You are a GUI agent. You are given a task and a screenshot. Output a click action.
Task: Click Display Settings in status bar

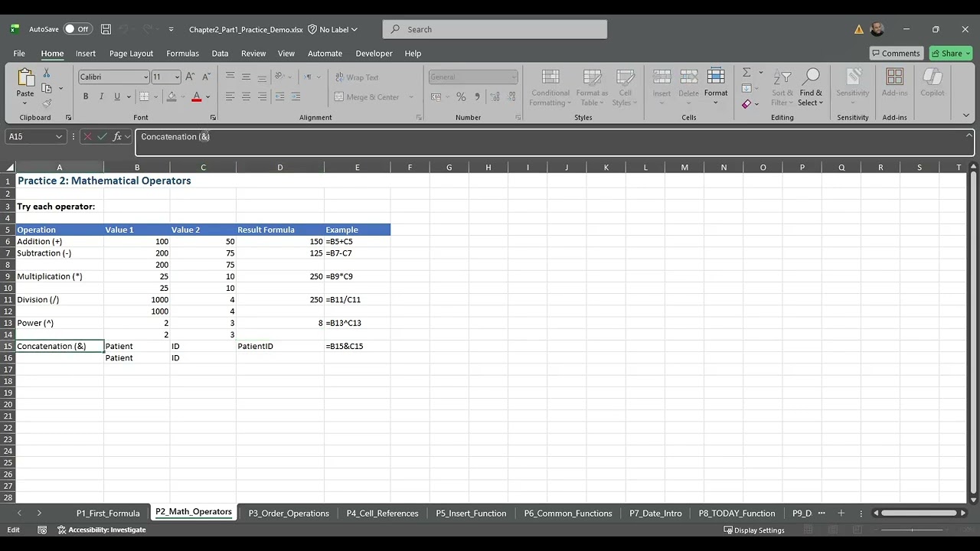[754, 530]
